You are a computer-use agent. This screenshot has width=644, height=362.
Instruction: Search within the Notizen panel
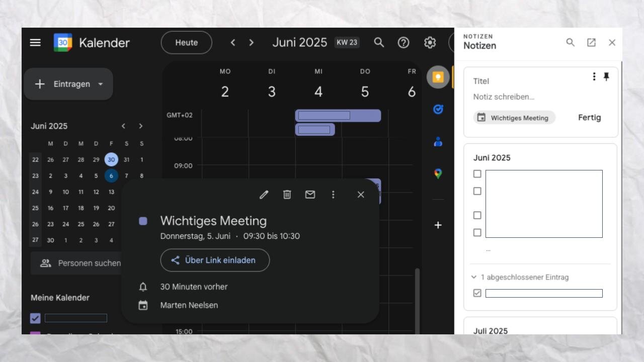click(570, 43)
